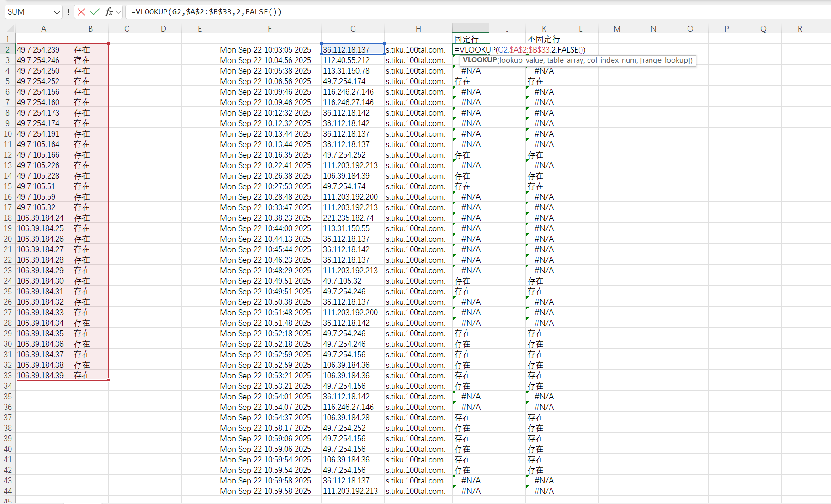Confirm the entry with the green checkmark icon
The height and width of the screenshot is (504, 831).
coord(95,12)
